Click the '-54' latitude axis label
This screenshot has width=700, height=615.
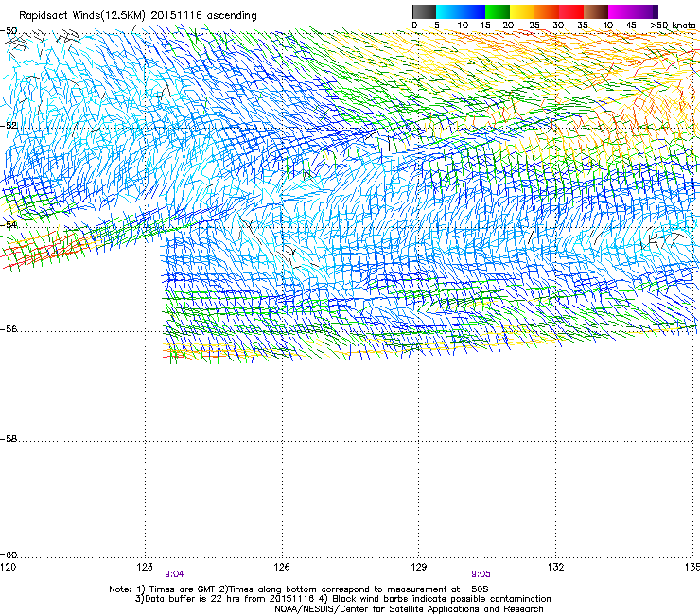(x=9, y=224)
